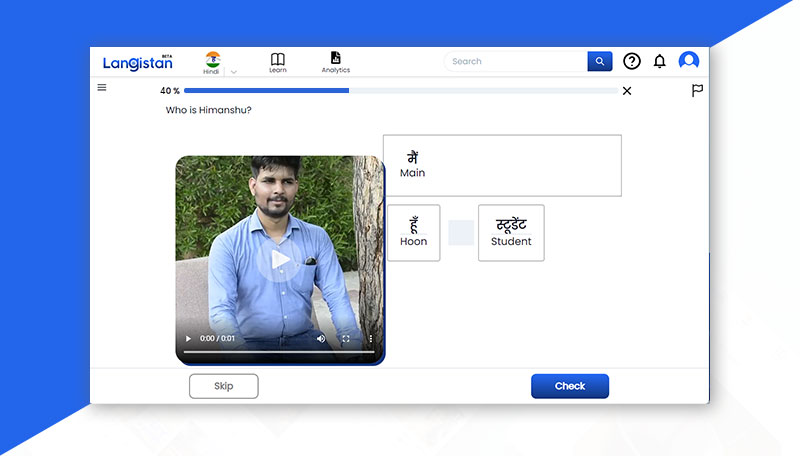Viewport: 800px width, 456px height.
Task: Click the Langistan logo
Action: [x=137, y=62]
